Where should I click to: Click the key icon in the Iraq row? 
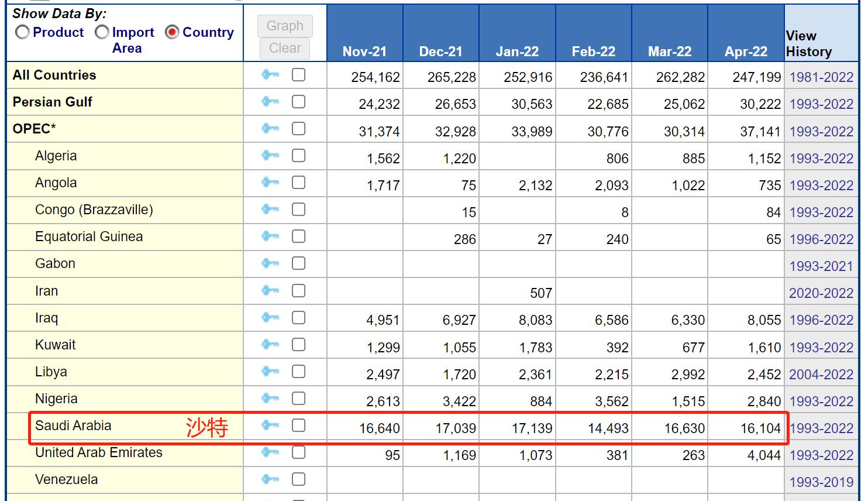pos(270,318)
